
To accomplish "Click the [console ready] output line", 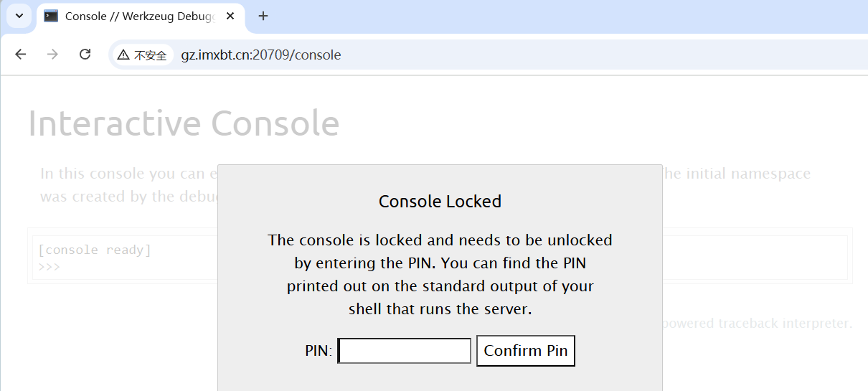I will 95,250.
